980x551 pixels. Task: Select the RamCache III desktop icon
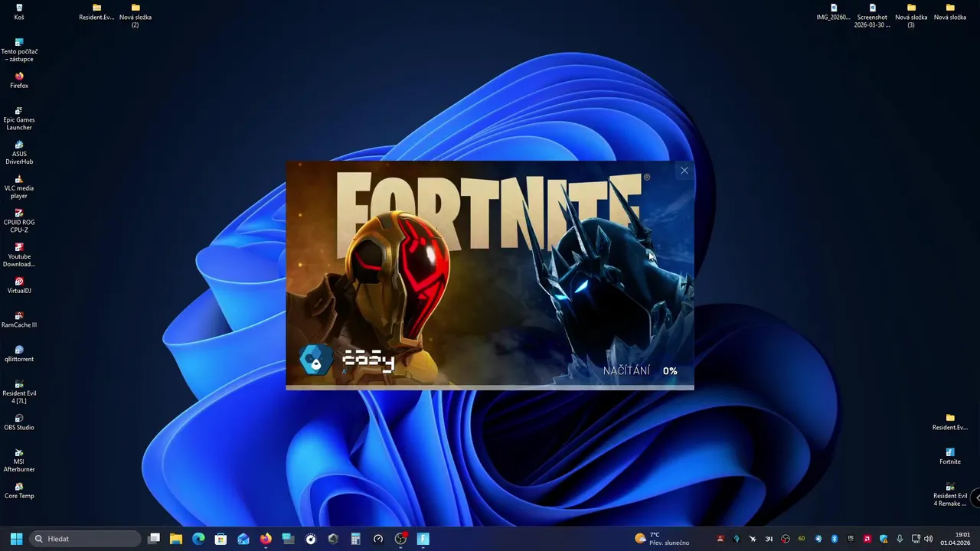click(19, 320)
